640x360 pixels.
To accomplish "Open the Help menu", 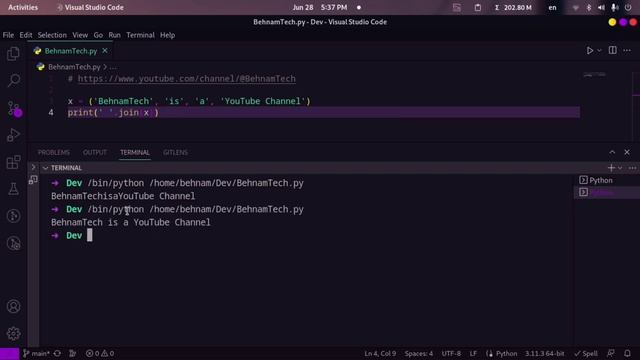I will tap(167, 35).
